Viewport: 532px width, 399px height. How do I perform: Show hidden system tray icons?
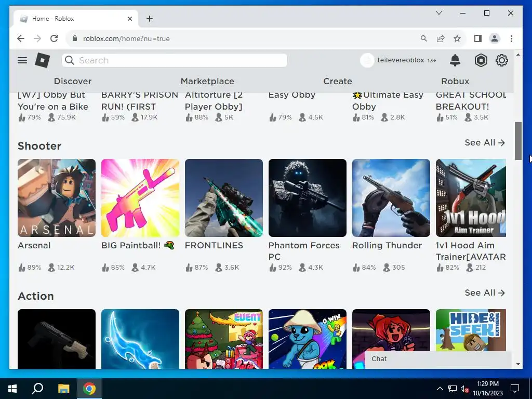tap(440, 389)
